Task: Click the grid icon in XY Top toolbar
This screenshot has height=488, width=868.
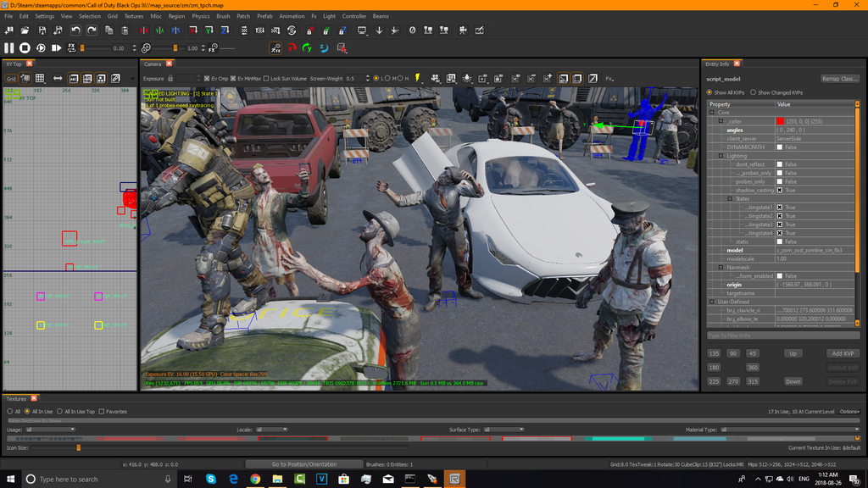Action: (40, 79)
